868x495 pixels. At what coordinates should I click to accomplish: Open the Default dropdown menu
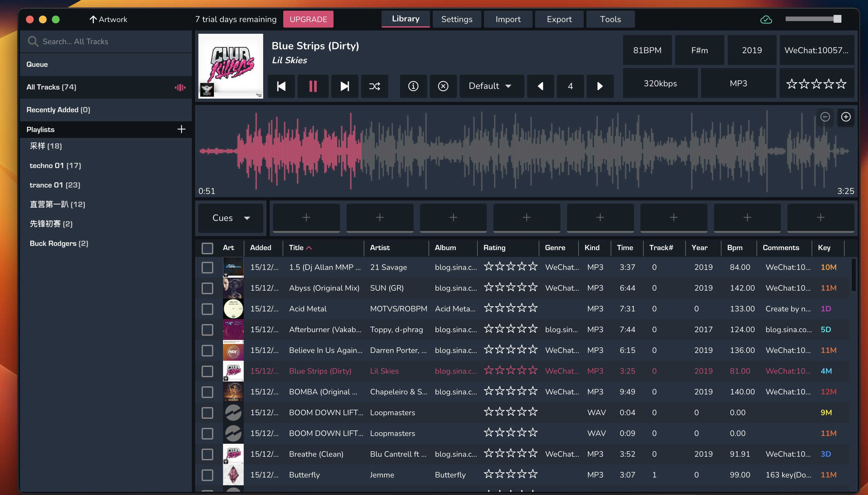(491, 86)
